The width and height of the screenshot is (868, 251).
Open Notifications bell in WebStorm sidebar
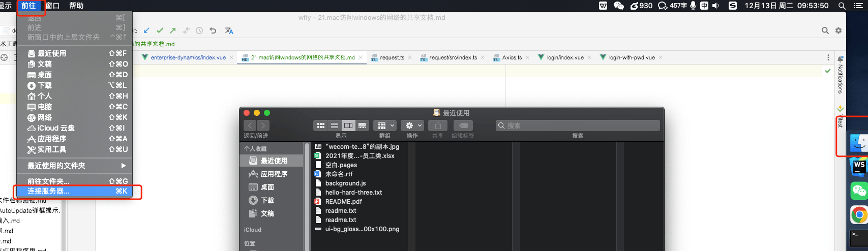(841, 59)
